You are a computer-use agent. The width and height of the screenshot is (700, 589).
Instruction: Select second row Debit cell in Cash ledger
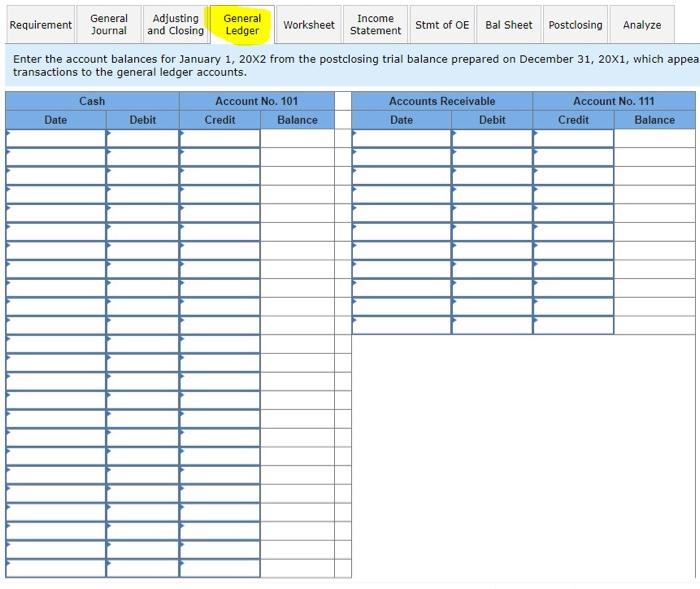point(143,157)
